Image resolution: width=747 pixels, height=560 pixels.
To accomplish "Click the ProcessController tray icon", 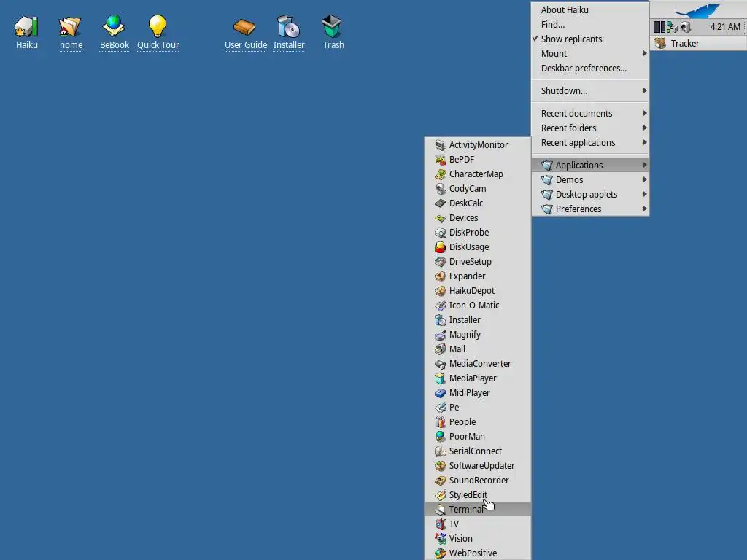I will pos(659,27).
